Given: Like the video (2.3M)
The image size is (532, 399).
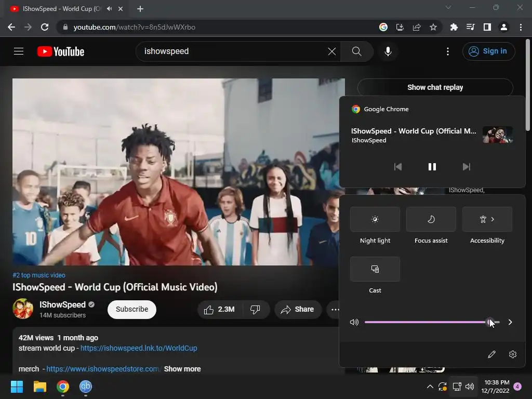Looking at the screenshot, I should [219, 310].
